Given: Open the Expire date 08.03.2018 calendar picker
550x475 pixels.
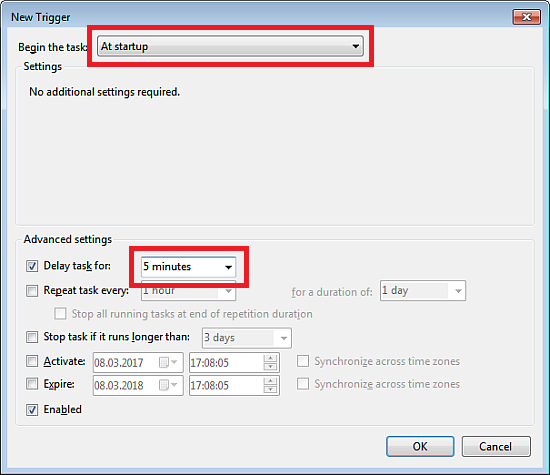Looking at the screenshot, I should pyautogui.click(x=168, y=385).
